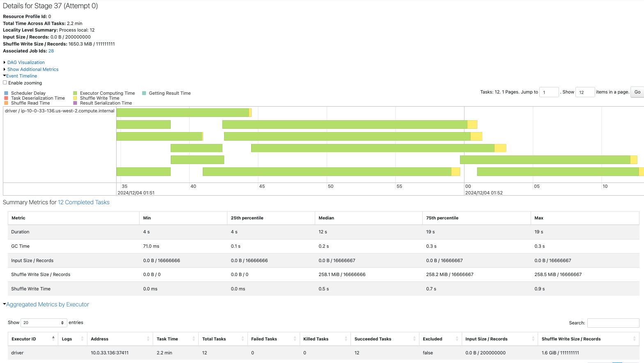
Task: Sort executors by Input Size / Records
Action: coord(500,339)
